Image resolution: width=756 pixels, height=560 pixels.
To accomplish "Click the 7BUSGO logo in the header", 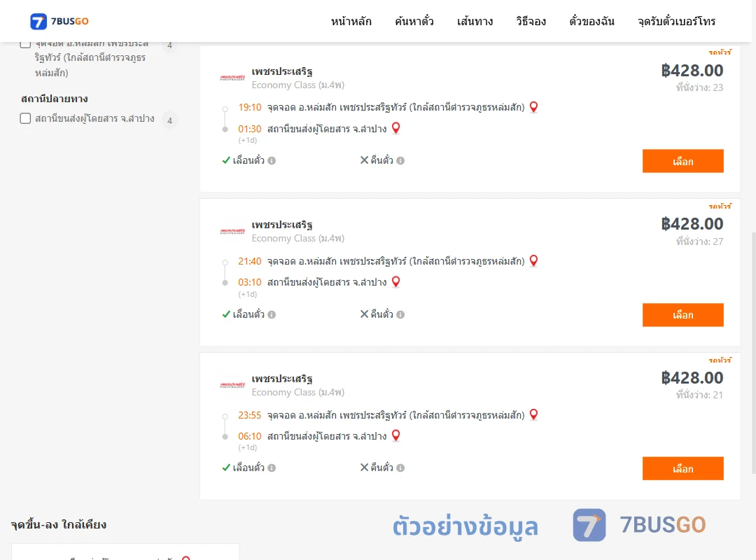I will [x=59, y=21].
